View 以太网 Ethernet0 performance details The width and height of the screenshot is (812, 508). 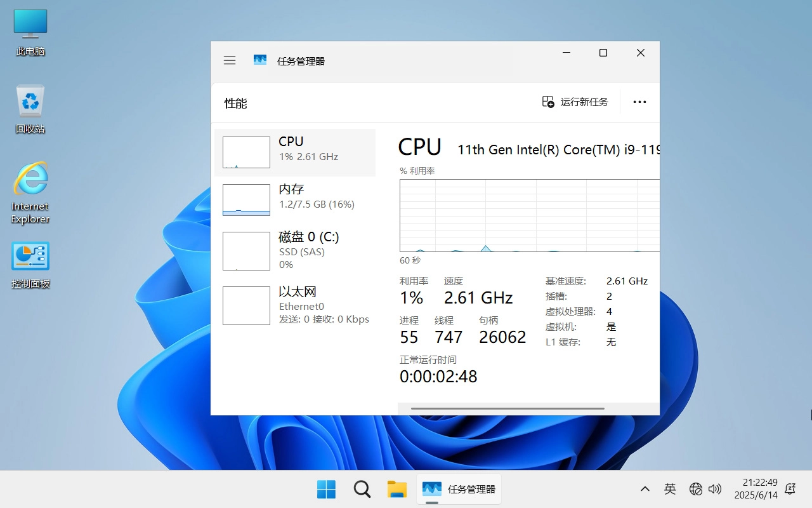pyautogui.click(x=295, y=305)
